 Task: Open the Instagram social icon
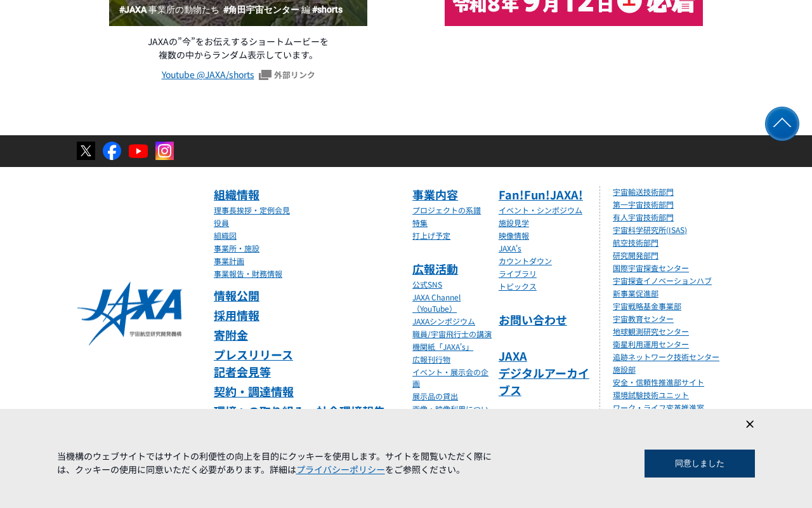165,151
